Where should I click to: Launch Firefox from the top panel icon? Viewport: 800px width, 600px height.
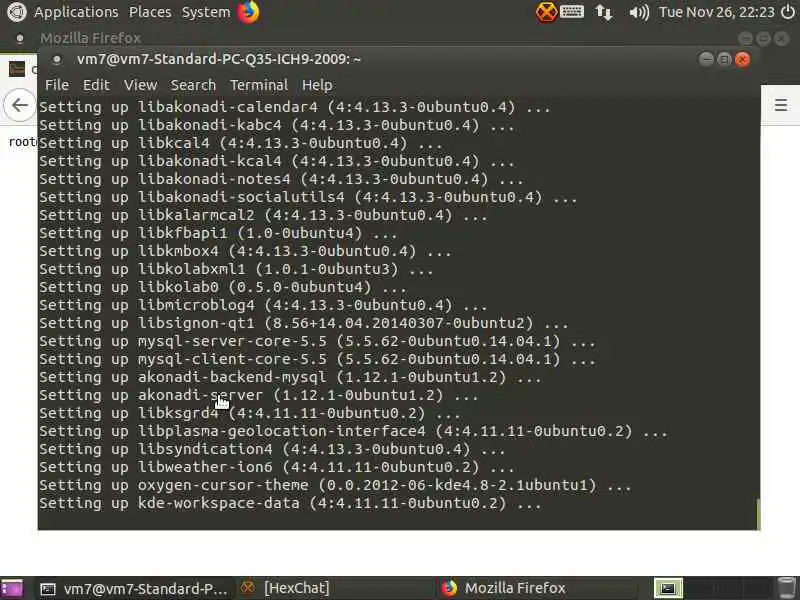(248, 12)
